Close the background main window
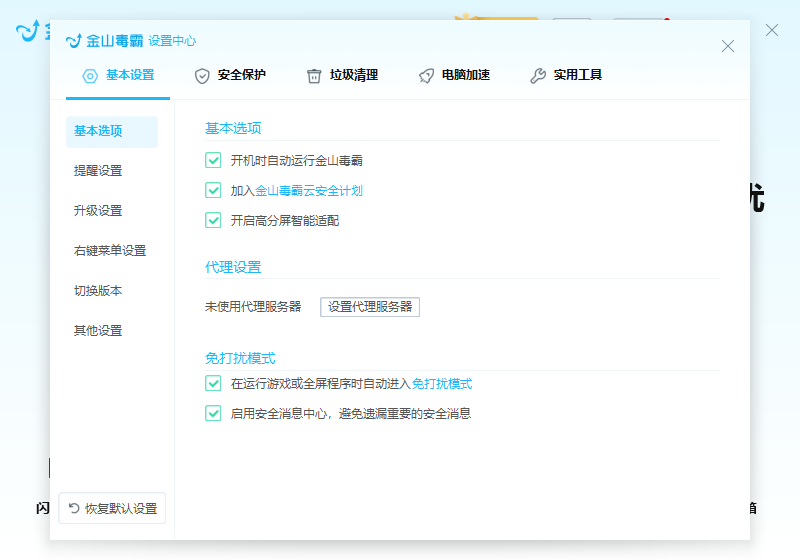The width and height of the screenshot is (800, 560). coord(771,30)
